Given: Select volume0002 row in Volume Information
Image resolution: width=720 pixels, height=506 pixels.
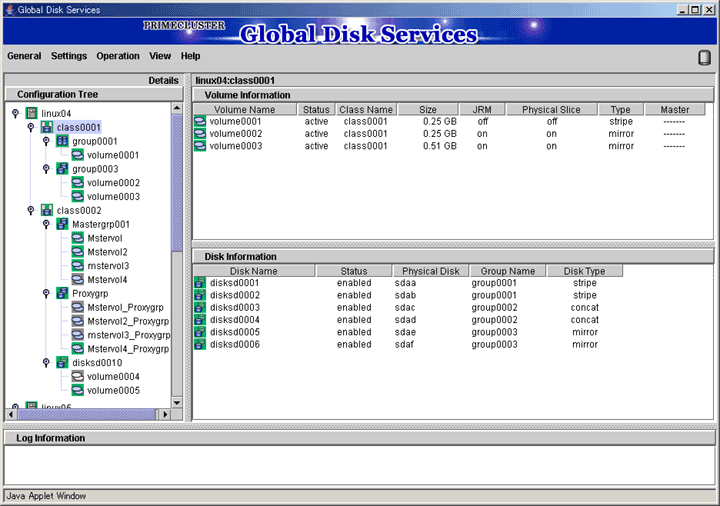Looking at the screenshot, I should [449, 134].
